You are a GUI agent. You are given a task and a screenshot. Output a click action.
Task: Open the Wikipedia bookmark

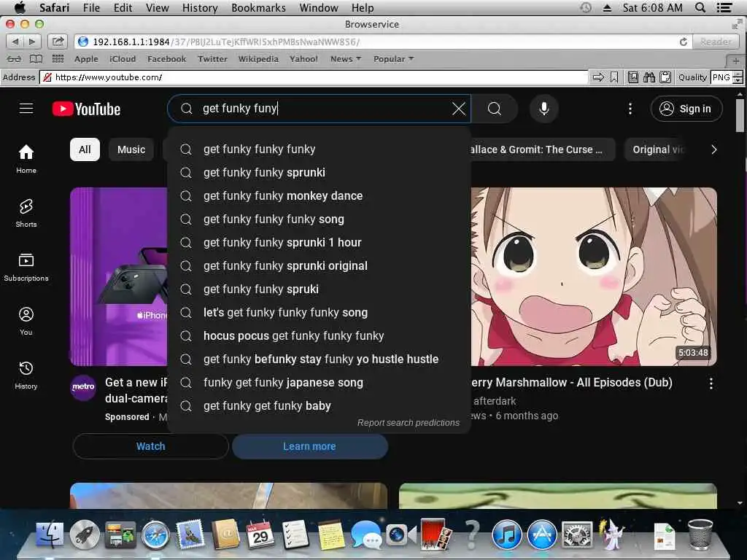(258, 59)
